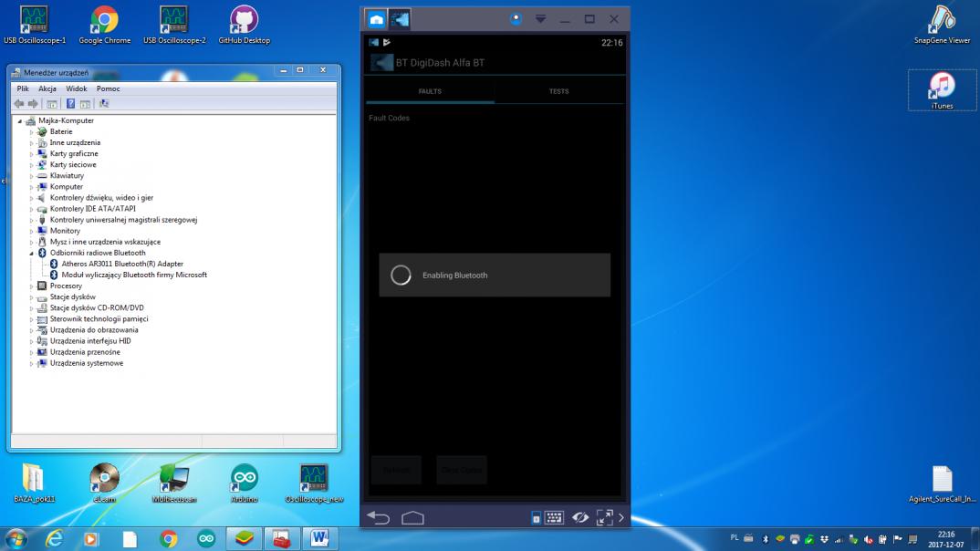Expand the Karty sieciowe tree node
Screen dimensions: 980x551
point(31,165)
